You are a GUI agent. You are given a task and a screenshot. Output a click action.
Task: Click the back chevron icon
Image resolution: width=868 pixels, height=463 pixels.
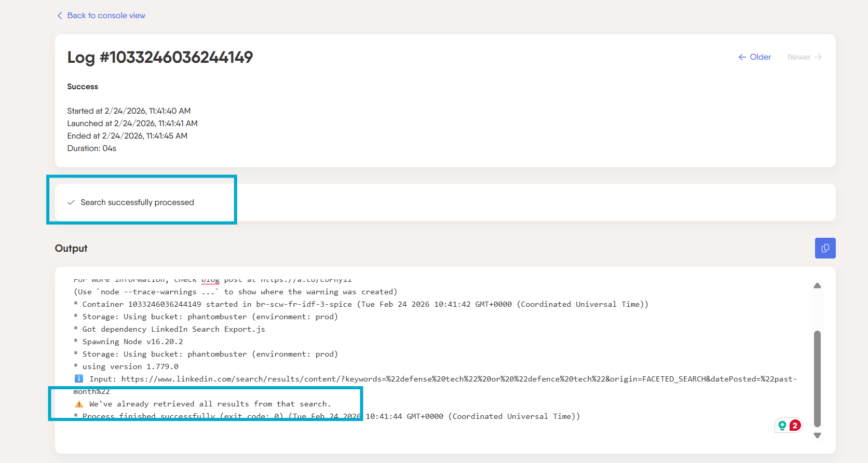60,16
